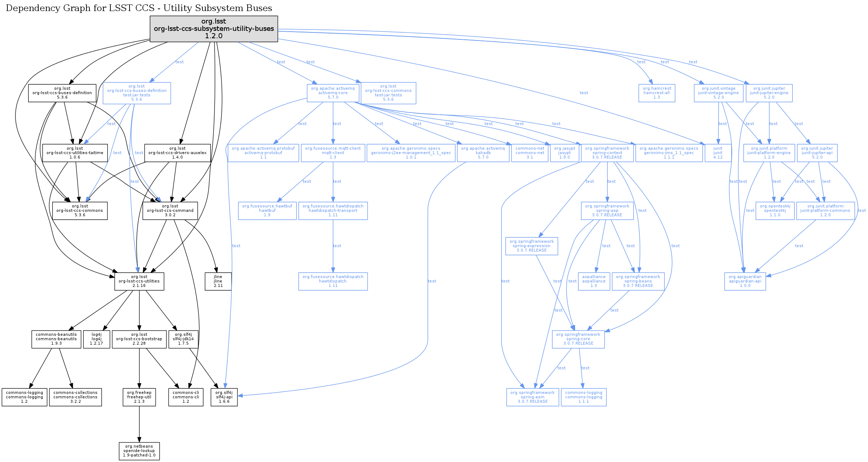Select the jline 2.11 node
This screenshot has width=868, height=462.
point(218,281)
